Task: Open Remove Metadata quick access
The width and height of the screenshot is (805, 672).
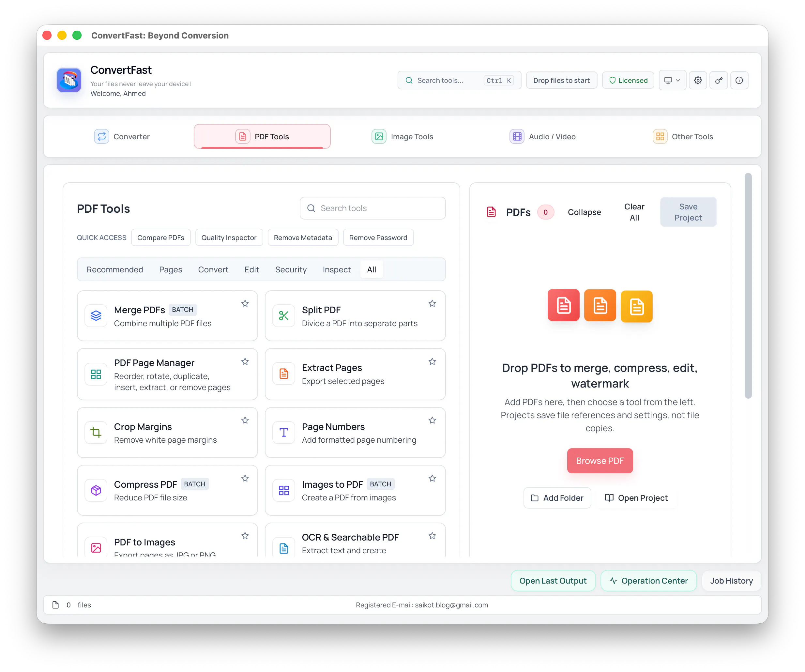Action: pos(303,238)
